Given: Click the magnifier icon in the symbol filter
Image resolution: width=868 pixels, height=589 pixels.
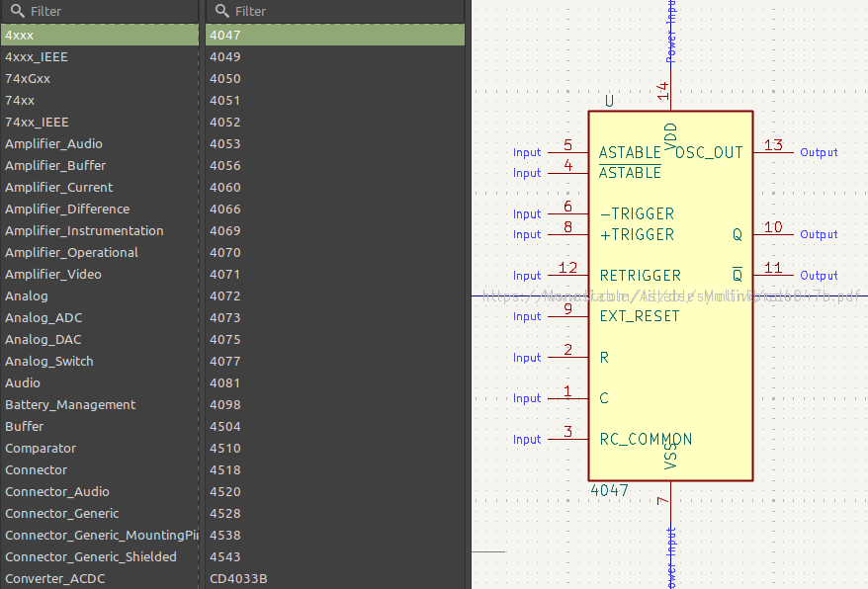Looking at the screenshot, I should [222, 11].
